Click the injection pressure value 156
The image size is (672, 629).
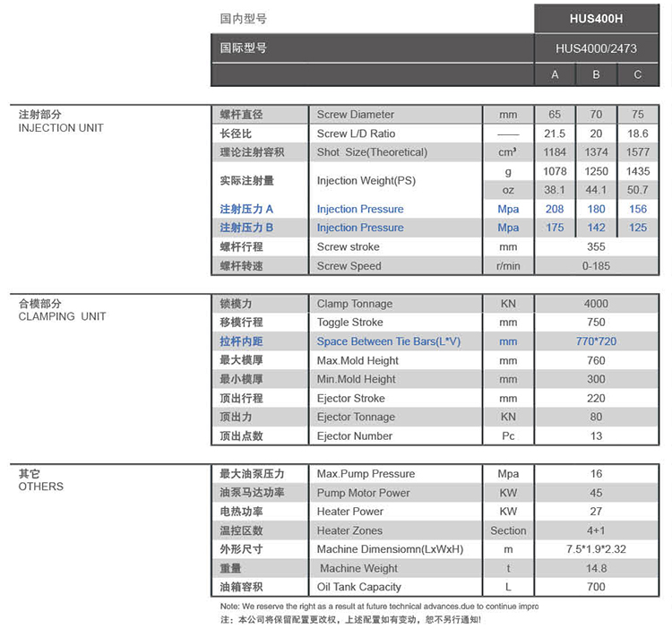coord(638,209)
